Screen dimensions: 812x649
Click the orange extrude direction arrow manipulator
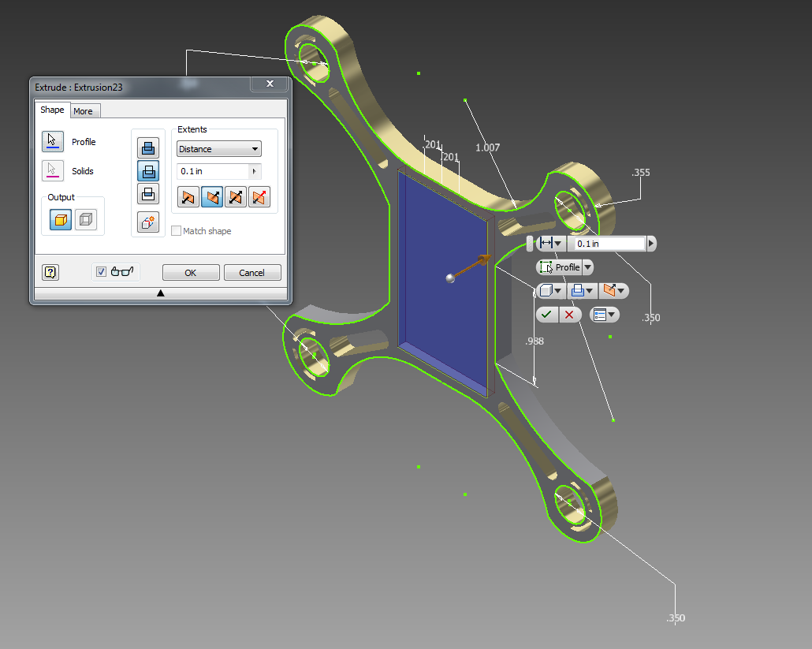coord(484,259)
